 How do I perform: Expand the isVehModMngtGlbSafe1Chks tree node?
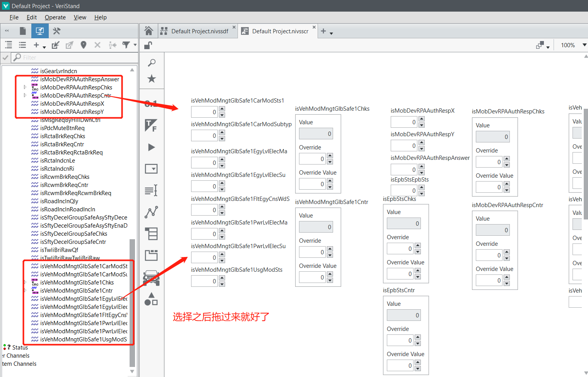[25, 282]
